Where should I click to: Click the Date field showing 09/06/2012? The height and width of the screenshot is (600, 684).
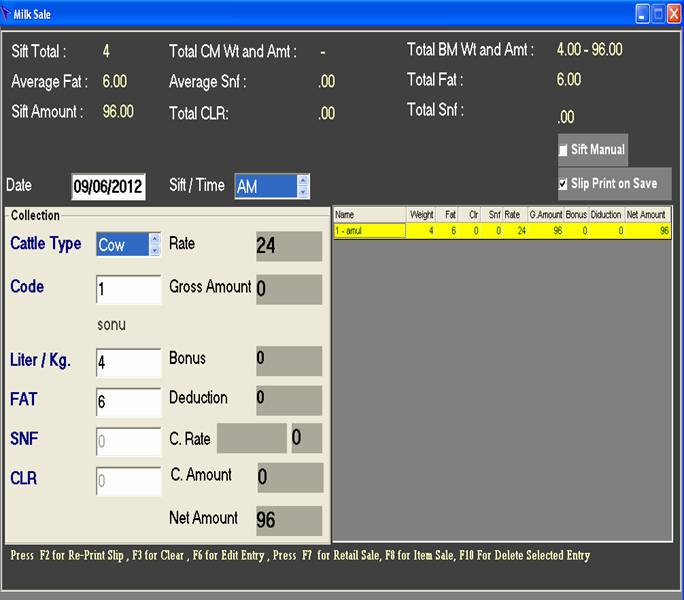[x=108, y=187]
